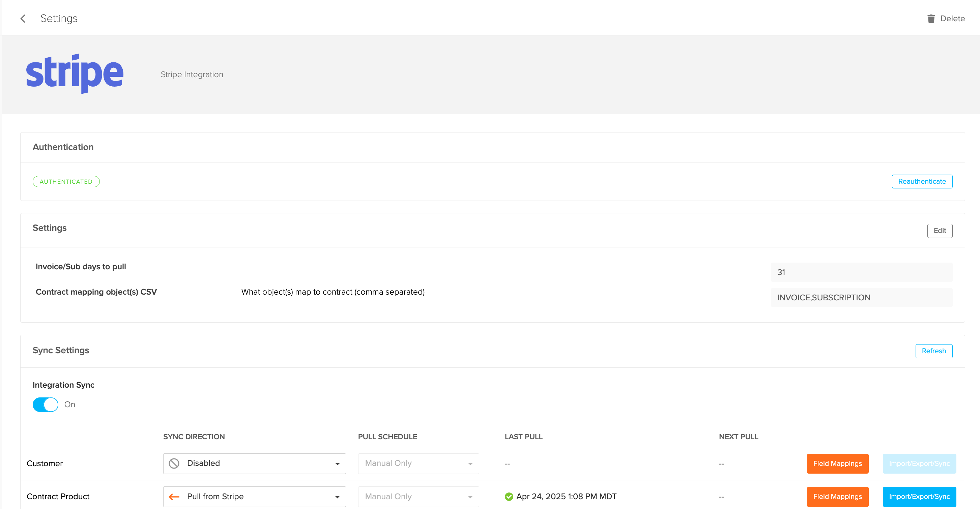Click the 'On' label beside the toggle

[x=69, y=405]
